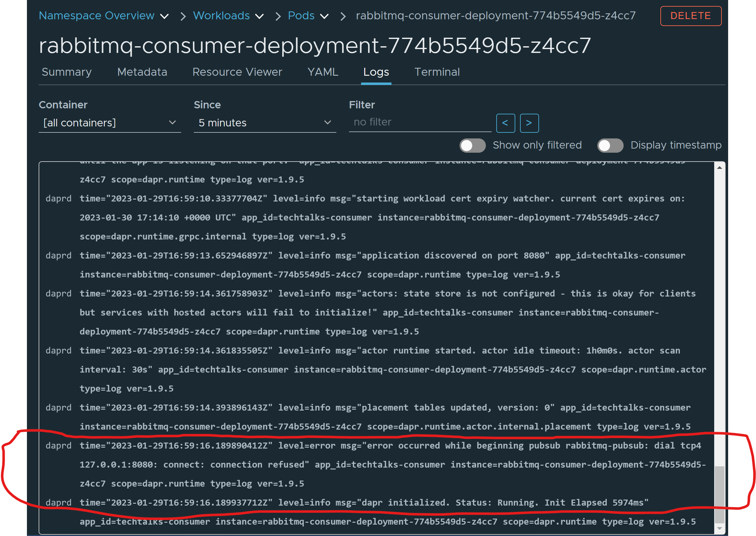Click the previous filter match arrow
The width and height of the screenshot is (756, 536).
point(505,123)
